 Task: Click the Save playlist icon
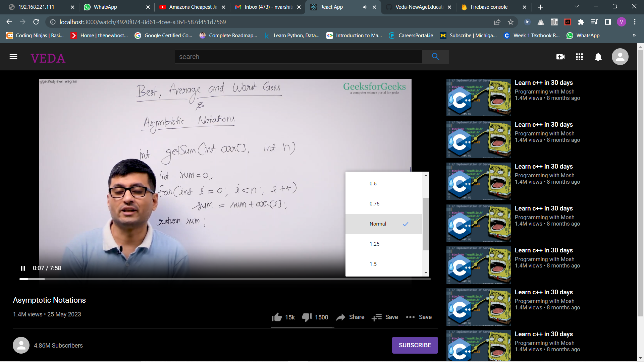(x=377, y=317)
